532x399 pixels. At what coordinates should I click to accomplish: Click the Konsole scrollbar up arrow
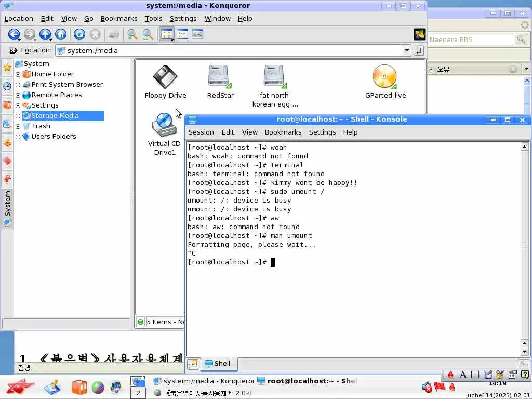[x=525, y=147]
